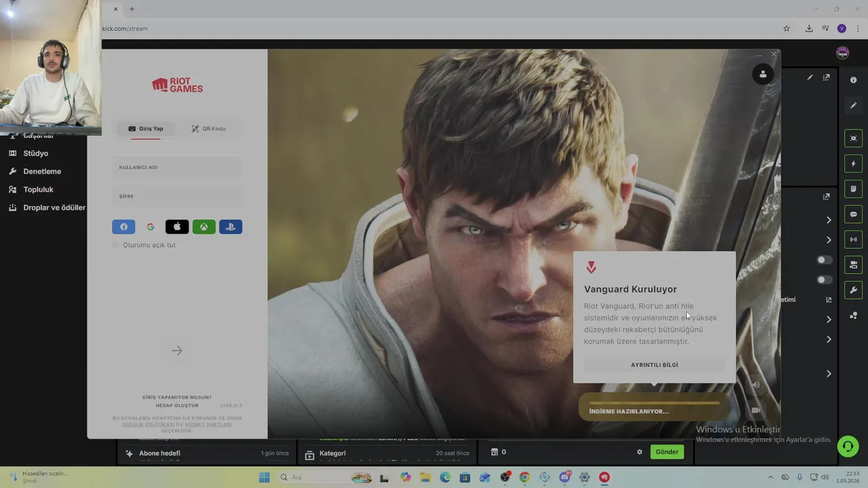
Task: Open the Chrome downloads icon
Action: point(809,28)
